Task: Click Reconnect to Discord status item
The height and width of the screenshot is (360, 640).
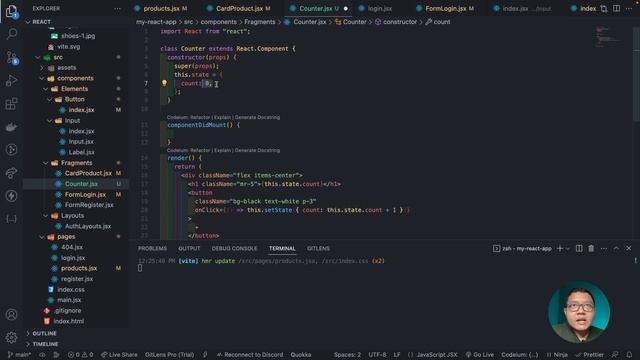Action: pyautogui.click(x=250, y=355)
